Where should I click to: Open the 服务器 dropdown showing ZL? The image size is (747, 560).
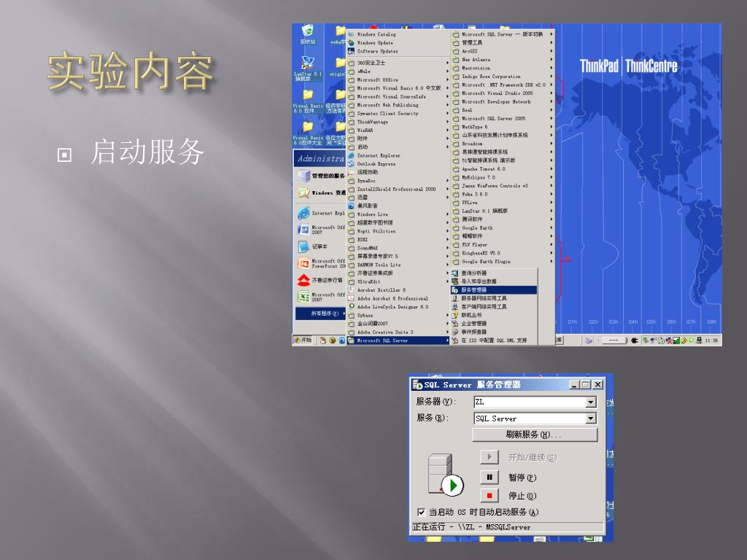(591, 402)
